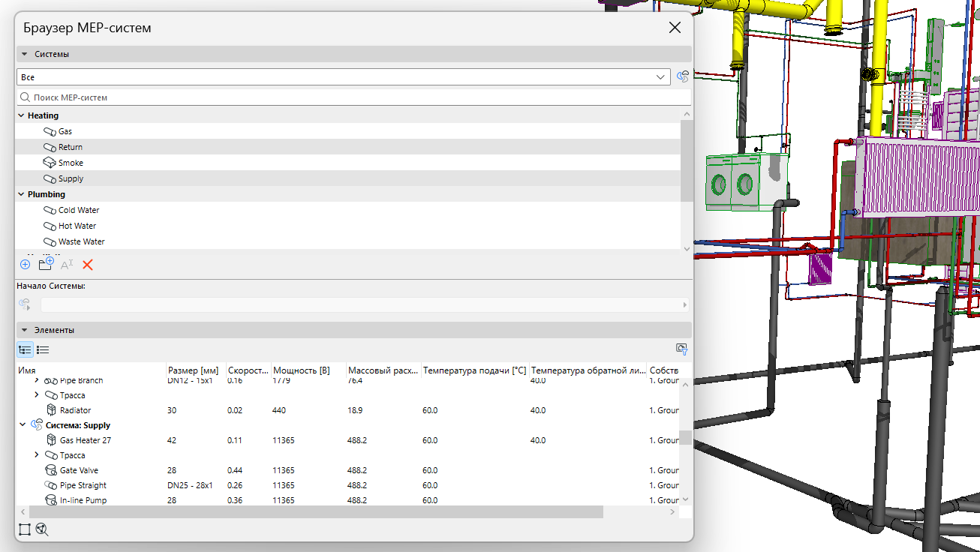This screenshot has width=980, height=552.
Task: Sort by the Имя column header
Action: (x=91, y=370)
